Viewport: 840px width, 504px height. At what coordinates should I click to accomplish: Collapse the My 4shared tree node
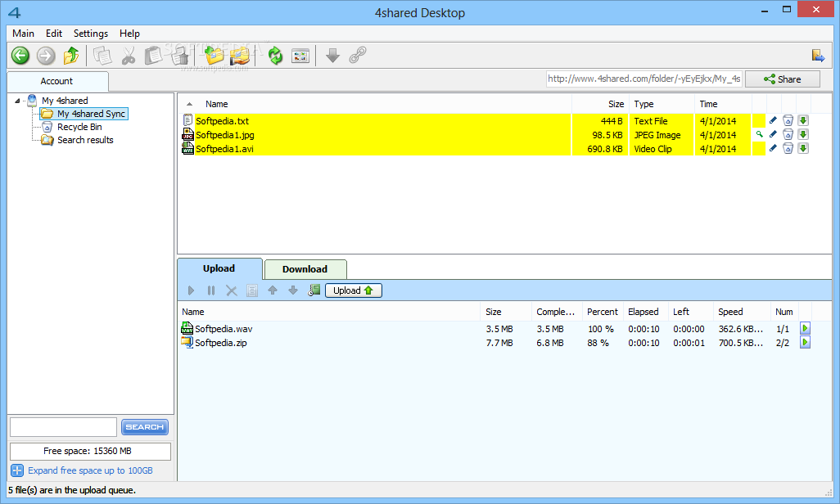(17, 100)
